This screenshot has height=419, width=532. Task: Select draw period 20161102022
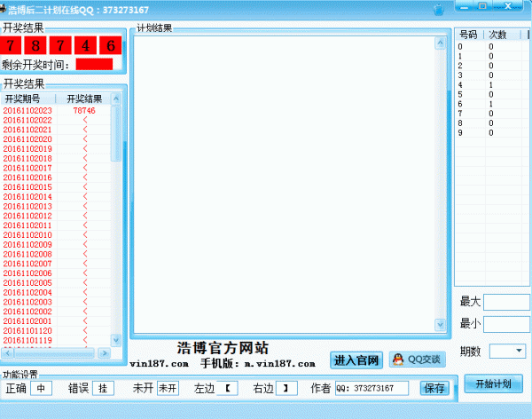click(27, 120)
